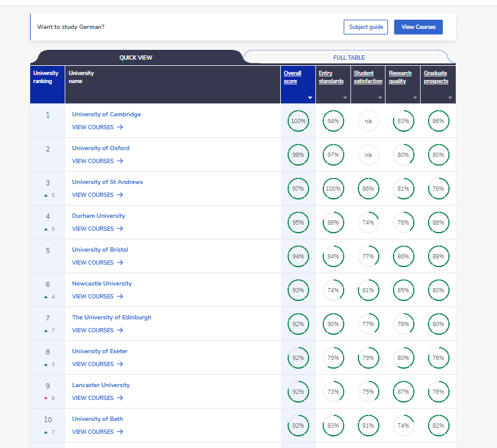Open University of Bristol link
The width and height of the screenshot is (497, 448).
click(100, 250)
